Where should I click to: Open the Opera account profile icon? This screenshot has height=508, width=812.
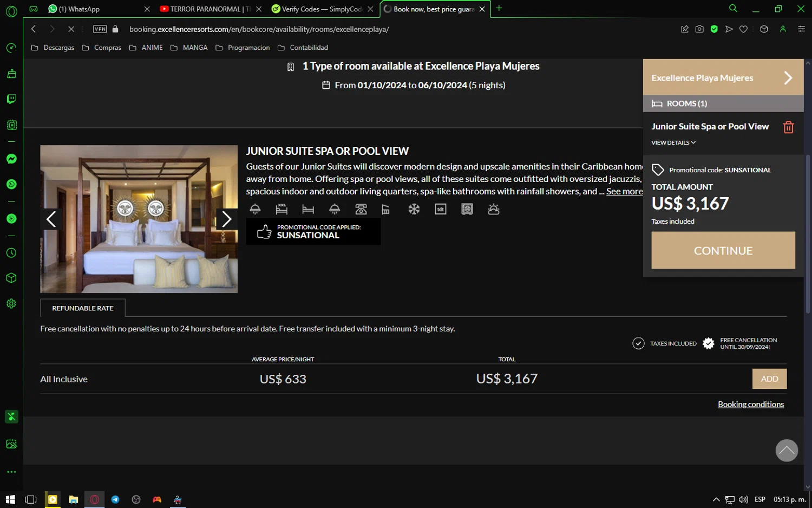(x=783, y=29)
